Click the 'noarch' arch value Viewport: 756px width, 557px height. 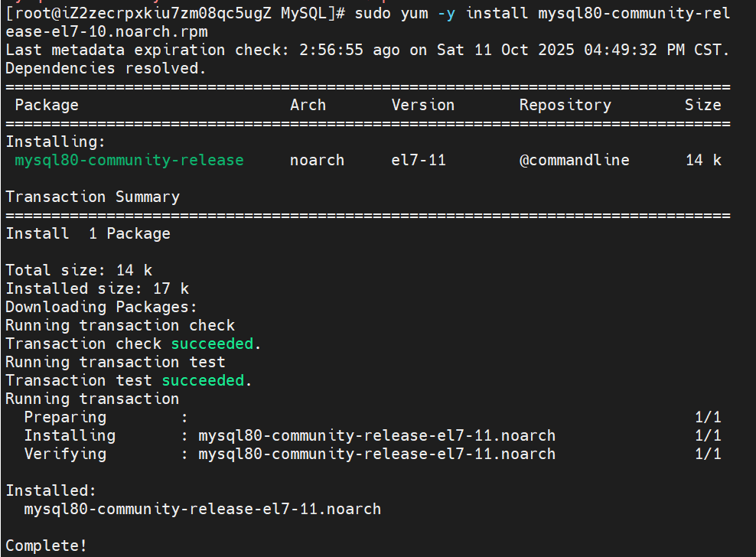(x=318, y=160)
